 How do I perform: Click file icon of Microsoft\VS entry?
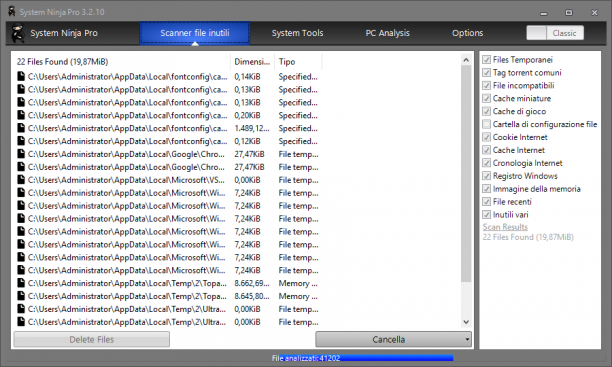(x=21, y=180)
